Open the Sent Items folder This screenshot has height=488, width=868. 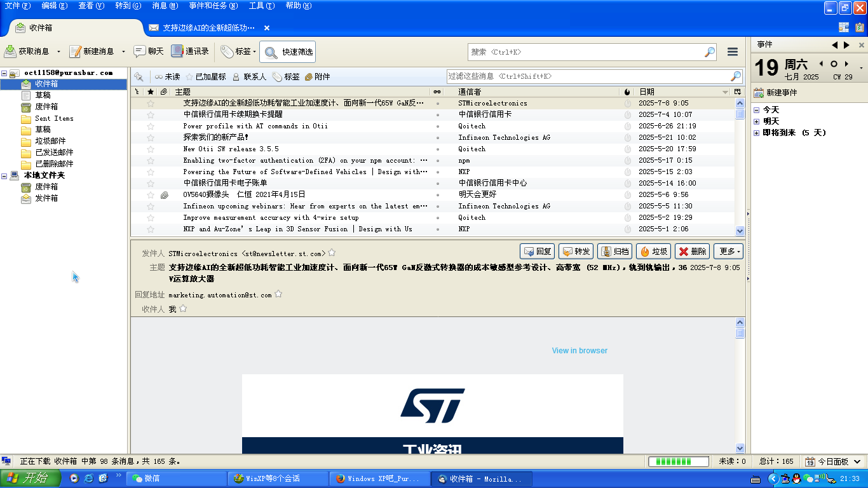click(x=54, y=118)
